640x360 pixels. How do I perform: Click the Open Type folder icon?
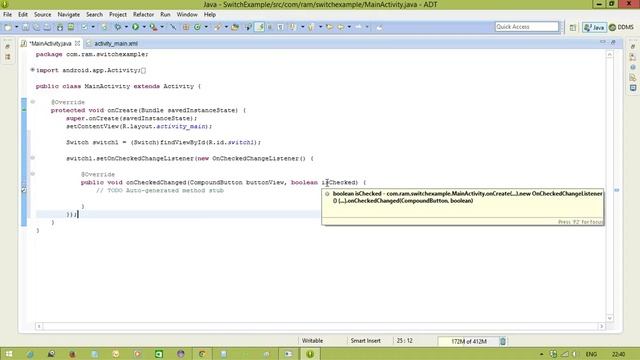point(235,27)
